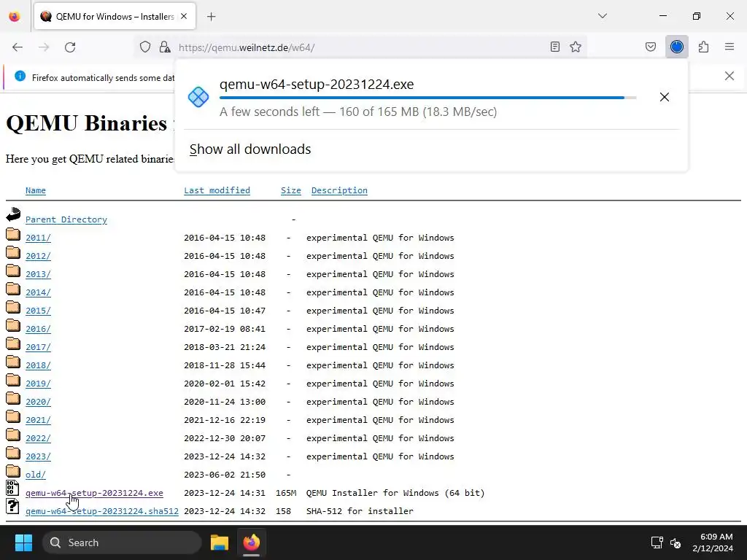The height and width of the screenshot is (560, 747).
Task: Open the Firefox application menu
Action: pos(729,47)
